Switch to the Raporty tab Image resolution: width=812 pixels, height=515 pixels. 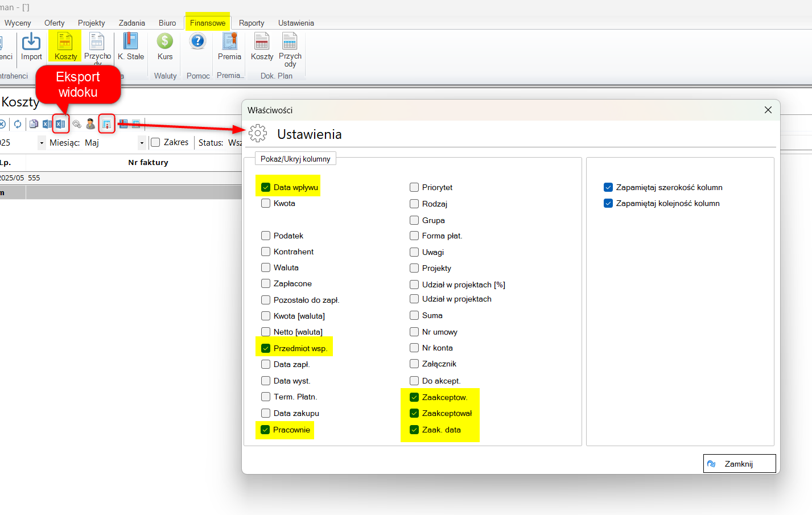tap(252, 23)
